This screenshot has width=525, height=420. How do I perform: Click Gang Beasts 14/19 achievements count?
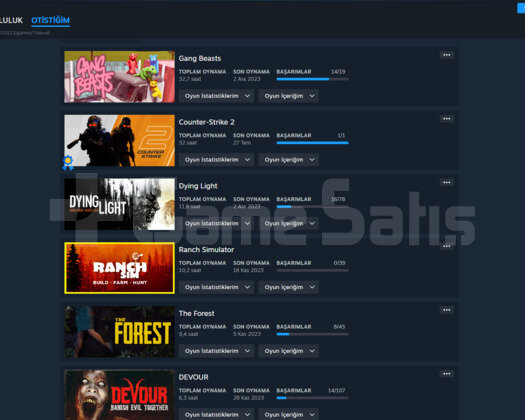[x=338, y=72]
